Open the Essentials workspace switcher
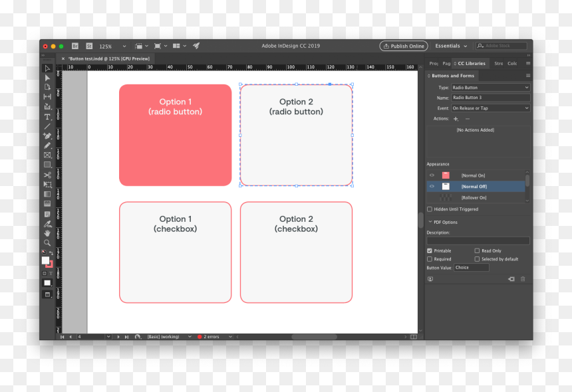 [451, 46]
